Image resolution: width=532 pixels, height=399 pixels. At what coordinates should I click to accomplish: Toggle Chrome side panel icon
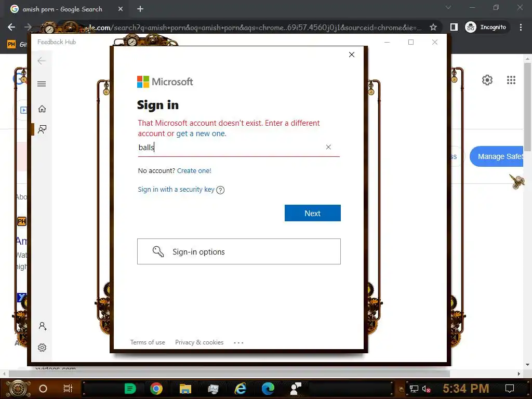(x=454, y=27)
